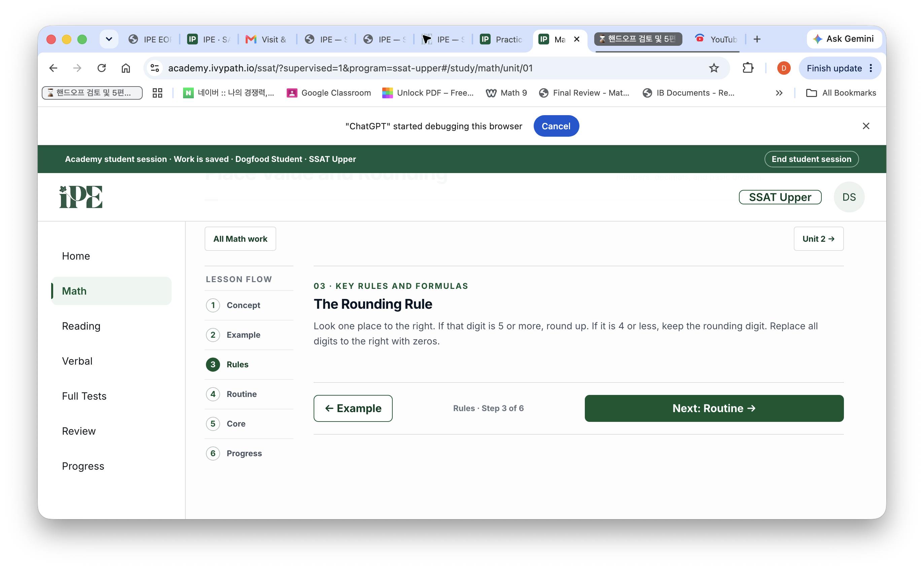This screenshot has width=924, height=569.
Task: Go to Unit 2
Action: point(818,239)
